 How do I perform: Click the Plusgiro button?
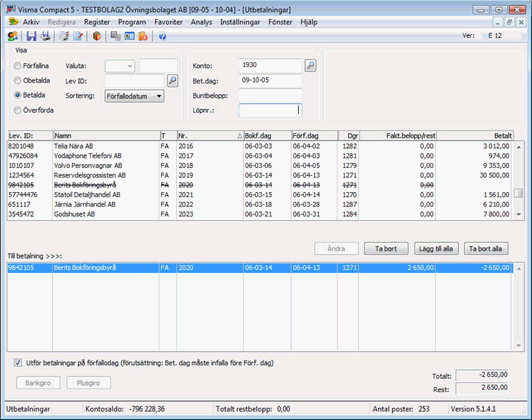[x=88, y=383]
